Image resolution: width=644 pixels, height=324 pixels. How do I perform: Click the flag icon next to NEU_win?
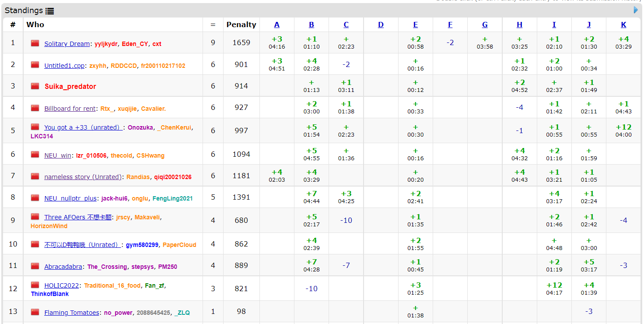point(35,155)
